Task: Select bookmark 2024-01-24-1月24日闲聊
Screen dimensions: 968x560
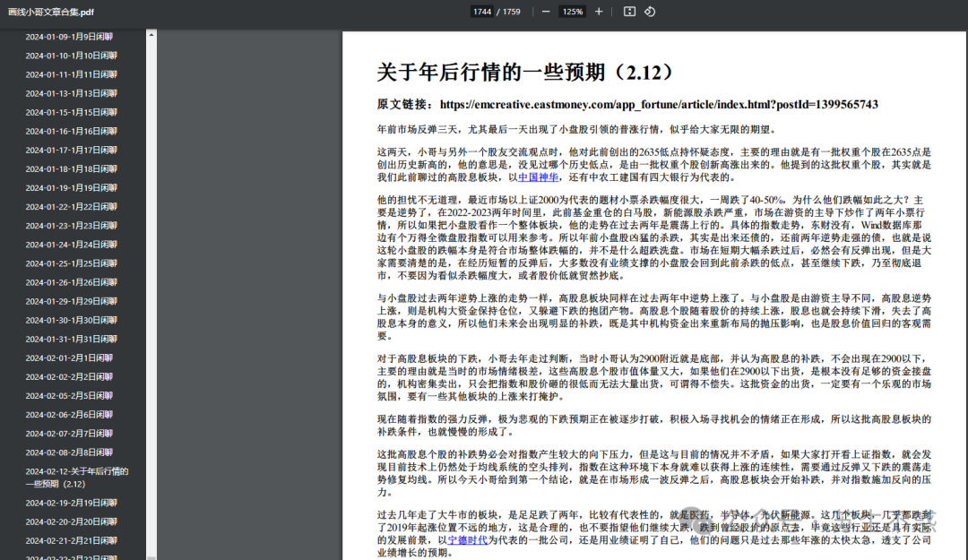Action: (x=72, y=245)
